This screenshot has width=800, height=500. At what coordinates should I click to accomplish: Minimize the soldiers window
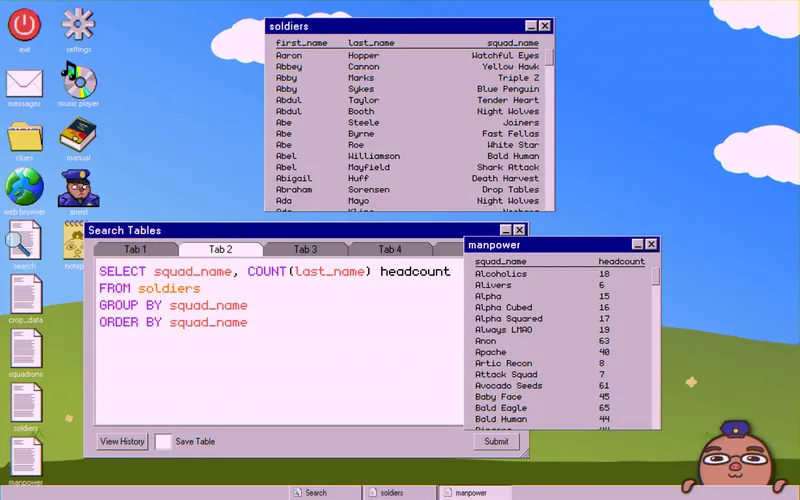[531, 26]
